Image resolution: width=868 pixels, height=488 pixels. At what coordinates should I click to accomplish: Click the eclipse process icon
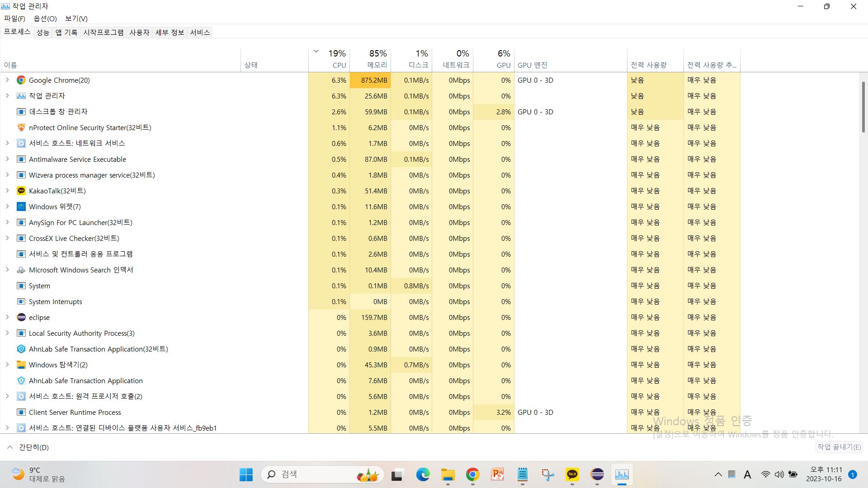pyautogui.click(x=21, y=317)
